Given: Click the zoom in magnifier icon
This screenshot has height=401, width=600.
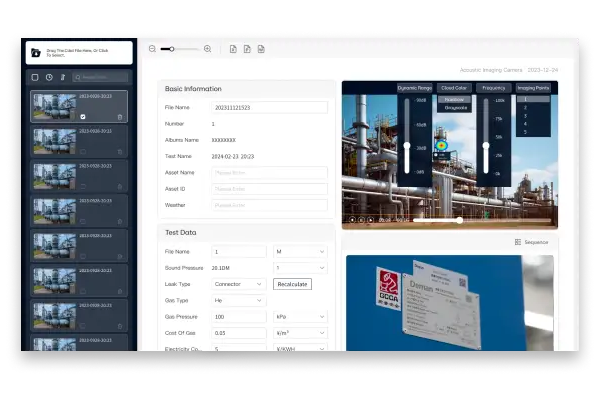Looking at the screenshot, I should click(x=207, y=48).
